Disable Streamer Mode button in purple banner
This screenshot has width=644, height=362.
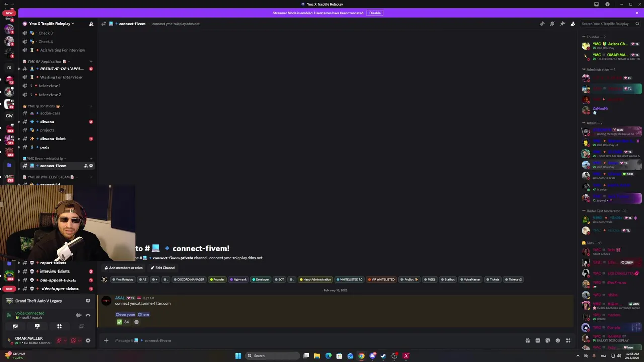point(374,13)
